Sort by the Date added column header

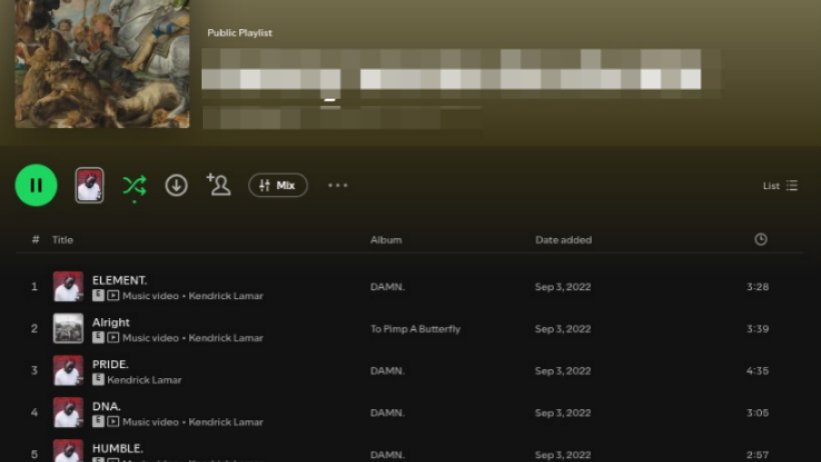tap(563, 240)
